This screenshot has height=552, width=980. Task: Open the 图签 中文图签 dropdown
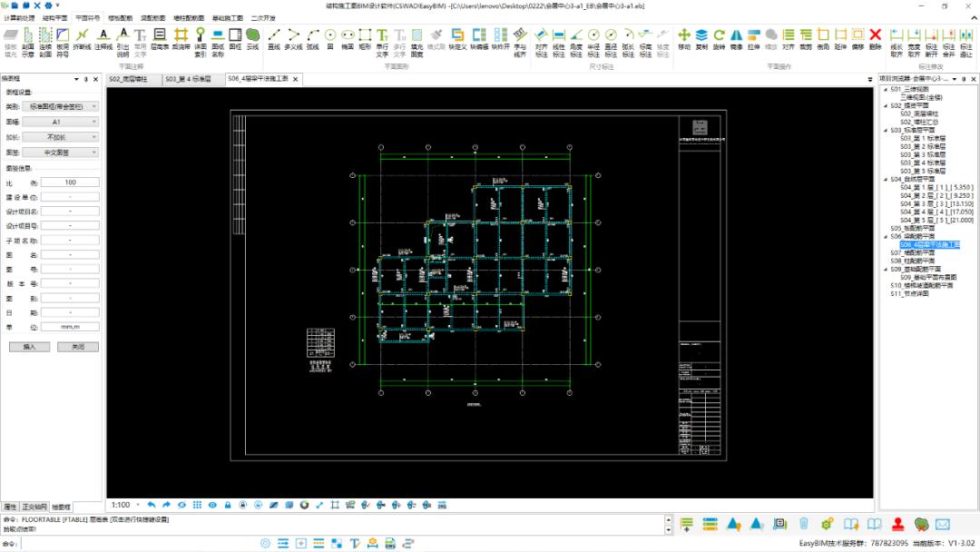click(x=69, y=153)
